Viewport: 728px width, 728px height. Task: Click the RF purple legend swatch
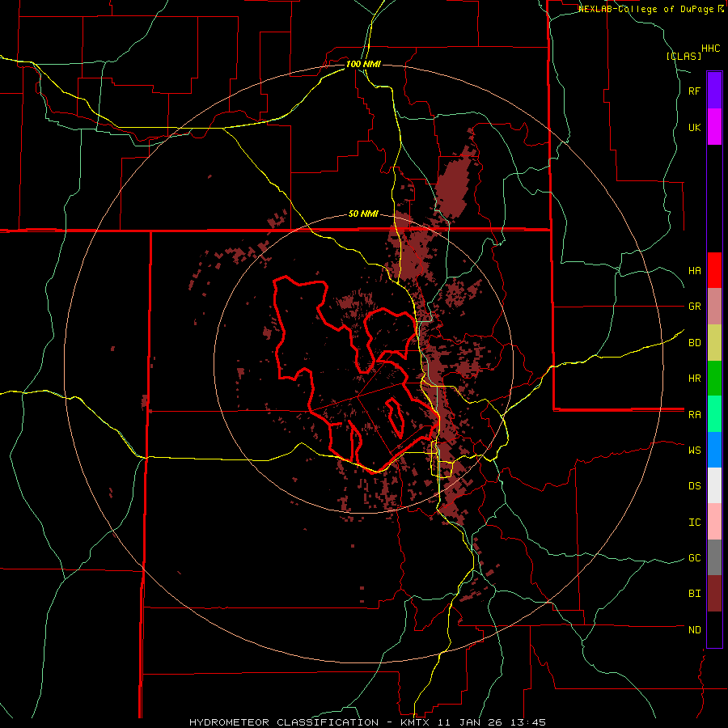click(714, 90)
